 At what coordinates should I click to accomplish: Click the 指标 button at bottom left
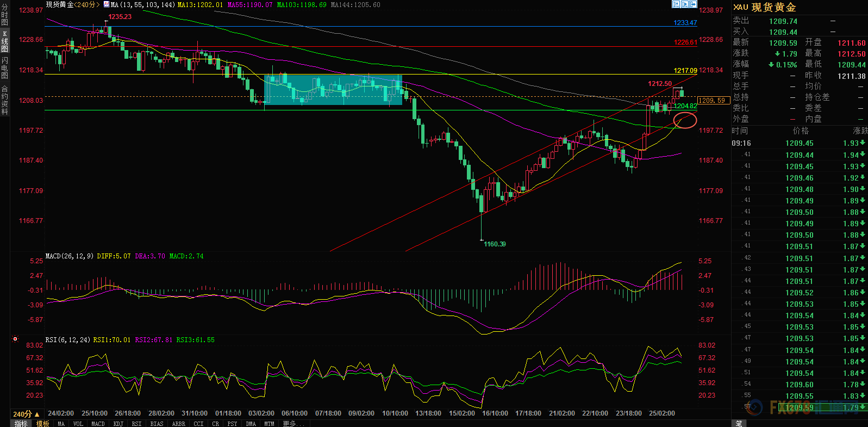[21, 423]
